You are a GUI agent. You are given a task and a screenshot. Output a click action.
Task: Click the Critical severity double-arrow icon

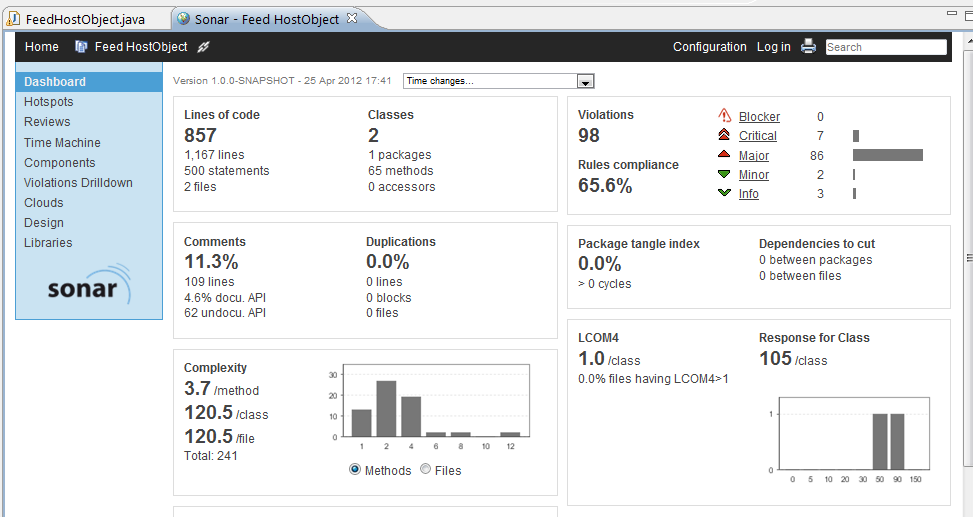pyautogui.click(x=724, y=135)
